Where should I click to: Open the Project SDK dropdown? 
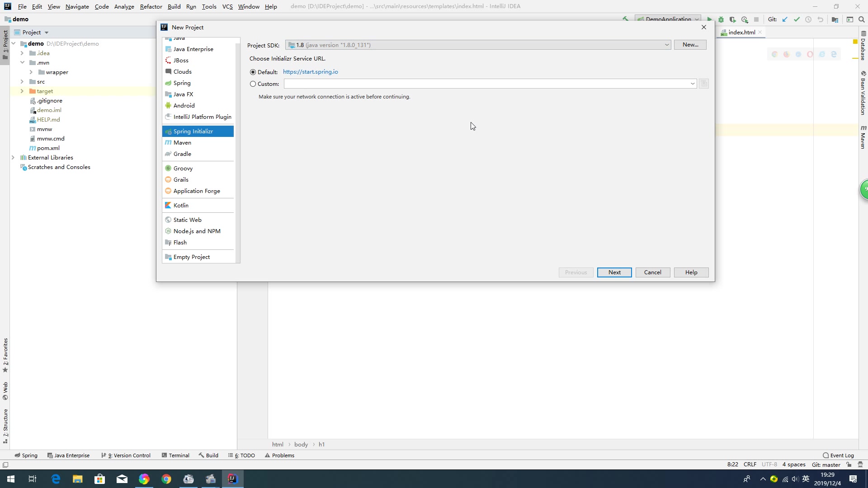click(x=666, y=45)
